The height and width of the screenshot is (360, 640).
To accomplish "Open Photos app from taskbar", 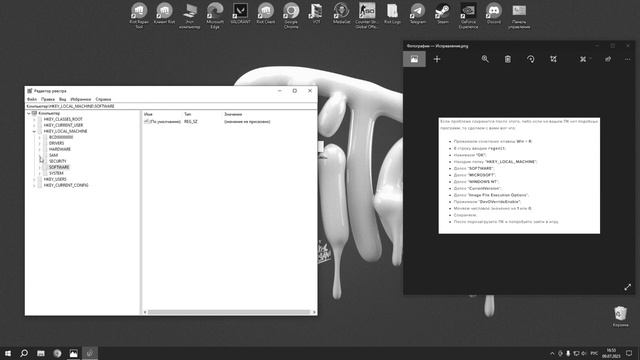I will click(x=73, y=353).
